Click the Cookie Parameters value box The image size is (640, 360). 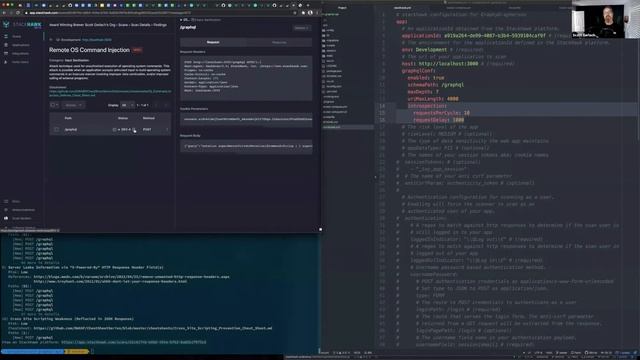pyautogui.click(x=246, y=119)
